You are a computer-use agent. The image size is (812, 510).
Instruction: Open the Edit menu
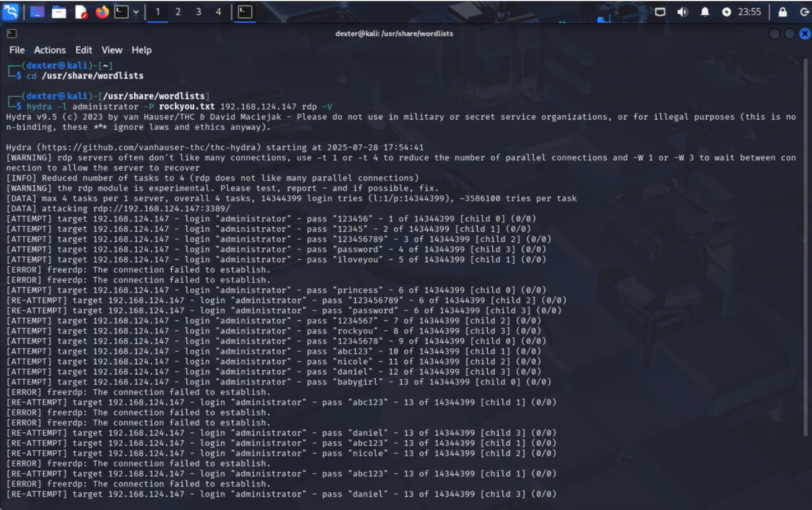point(84,50)
